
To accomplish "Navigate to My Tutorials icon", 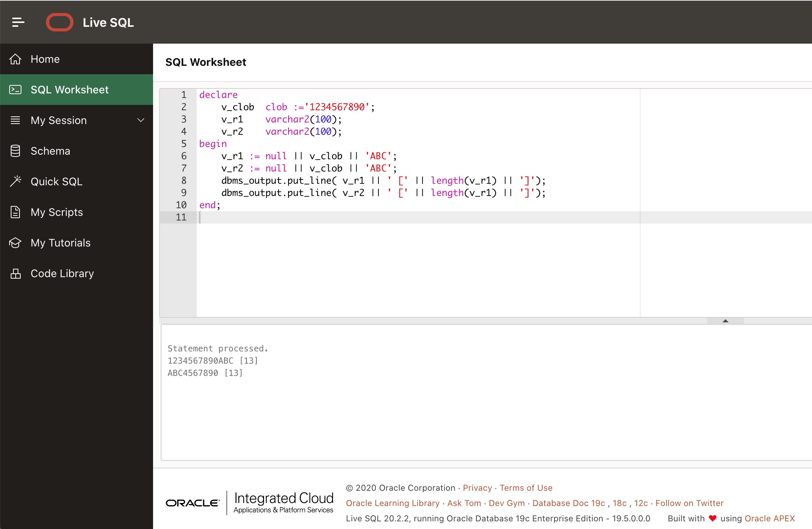I will 16,243.
